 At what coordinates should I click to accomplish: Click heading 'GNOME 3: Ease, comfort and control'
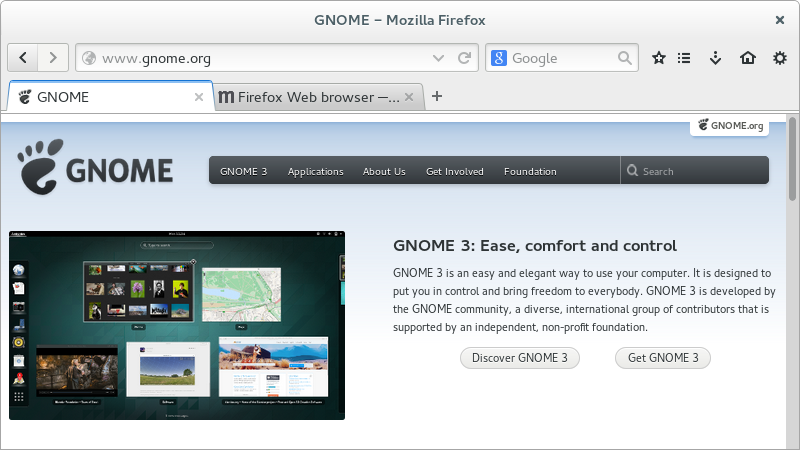535,245
